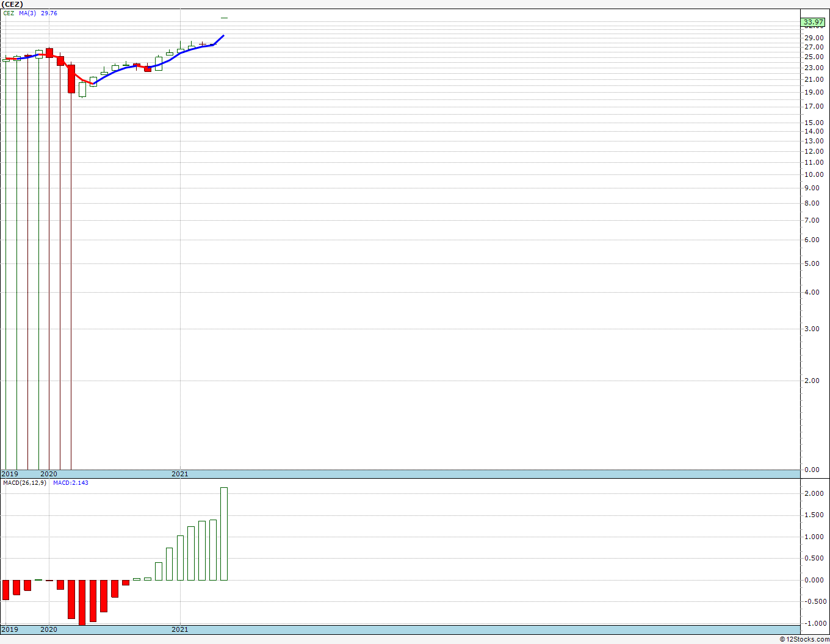Screen dimensions: 830x644
Task: Select the 1.500 MACD axis label
Action: 814,515
